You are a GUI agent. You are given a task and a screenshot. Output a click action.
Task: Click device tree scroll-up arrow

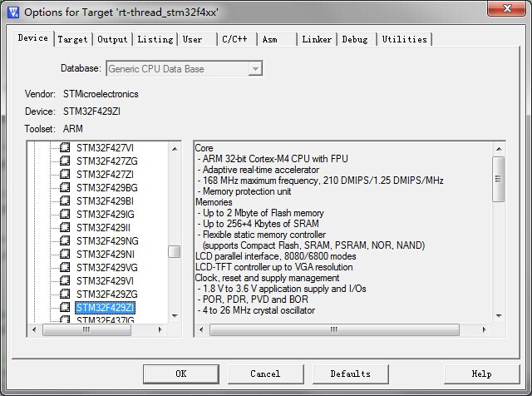175,149
